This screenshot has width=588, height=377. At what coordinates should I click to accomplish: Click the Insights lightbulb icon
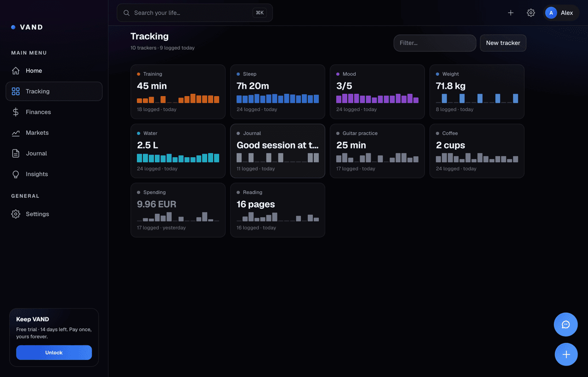coord(16,174)
